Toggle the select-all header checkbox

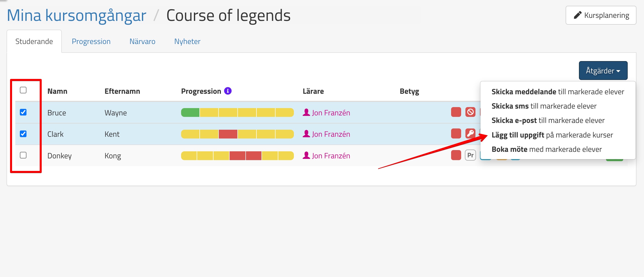click(x=23, y=90)
